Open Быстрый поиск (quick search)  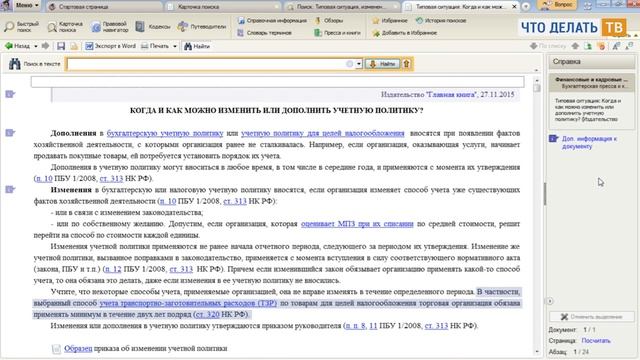click(22, 27)
